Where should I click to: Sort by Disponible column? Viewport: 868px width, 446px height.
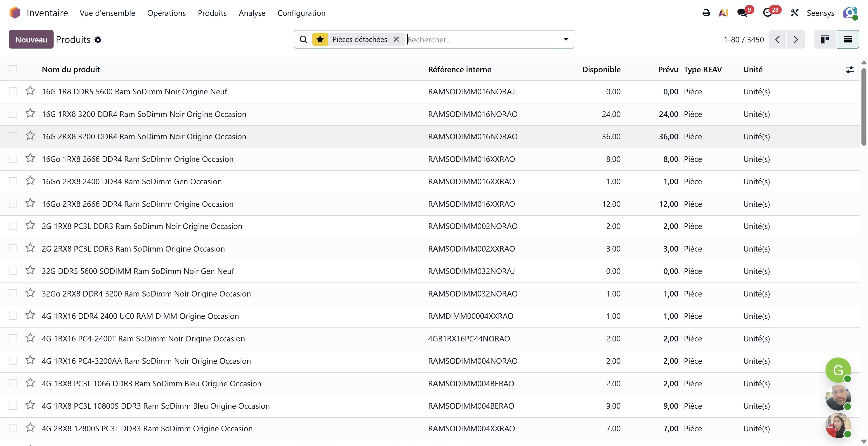coord(601,69)
